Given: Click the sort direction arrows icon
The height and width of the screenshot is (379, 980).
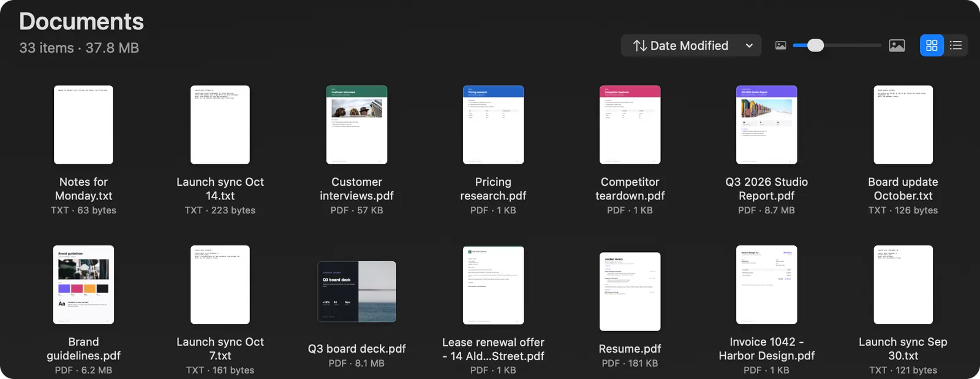Looking at the screenshot, I should 640,45.
